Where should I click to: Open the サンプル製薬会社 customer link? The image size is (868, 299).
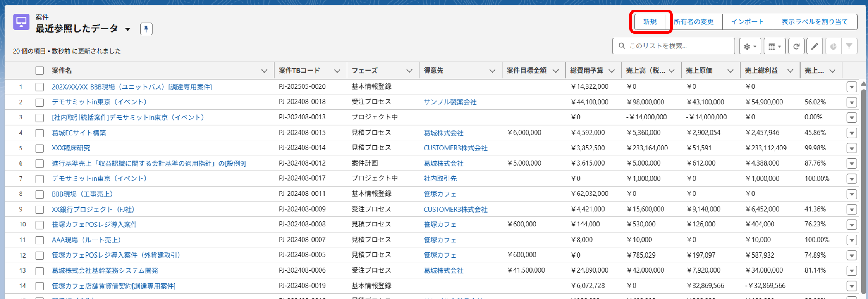pyautogui.click(x=450, y=102)
